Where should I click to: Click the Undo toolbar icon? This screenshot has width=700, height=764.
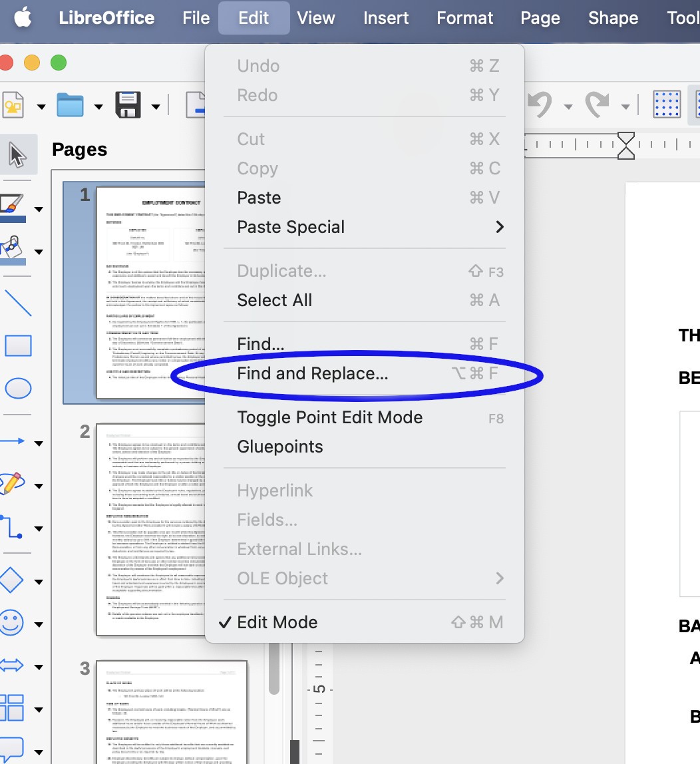pos(540,104)
